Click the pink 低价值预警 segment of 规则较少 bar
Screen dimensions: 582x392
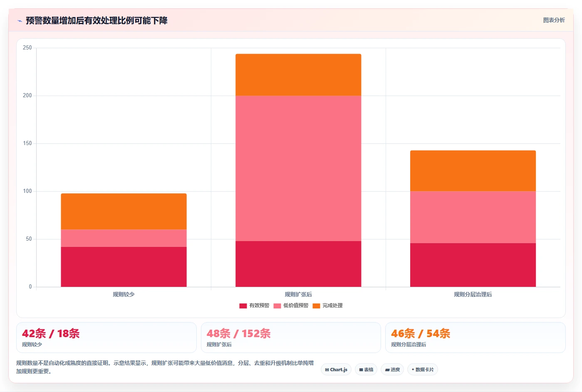click(x=124, y=238)
